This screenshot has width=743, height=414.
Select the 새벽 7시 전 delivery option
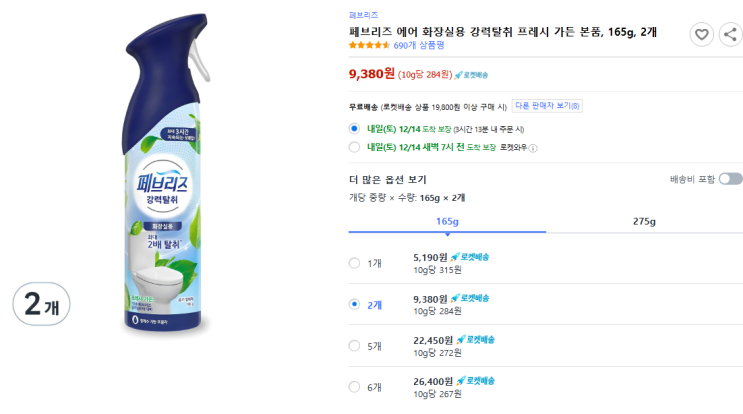(354, 147)
